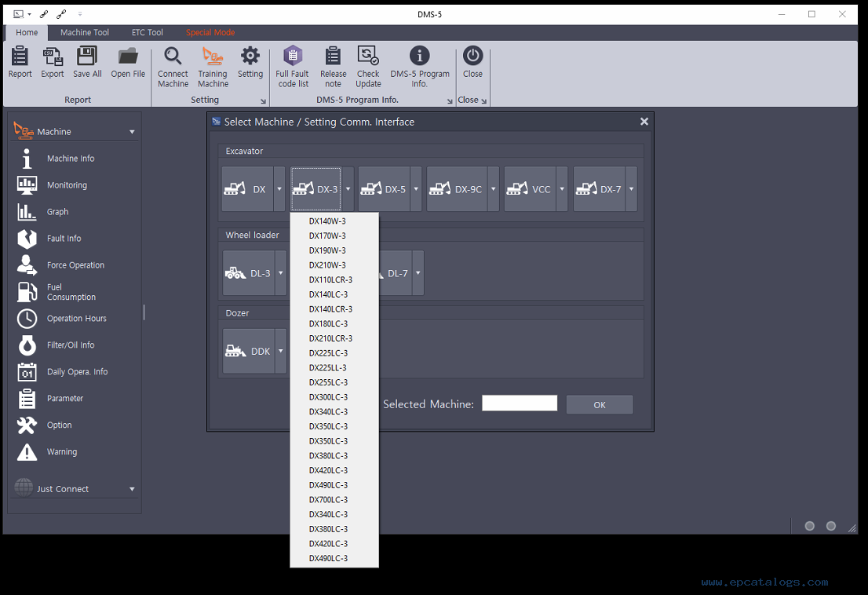The width and height of the screenshot is (868, 595).
Task: Switch to the ETC Tool tab
Action: (148, 33)
